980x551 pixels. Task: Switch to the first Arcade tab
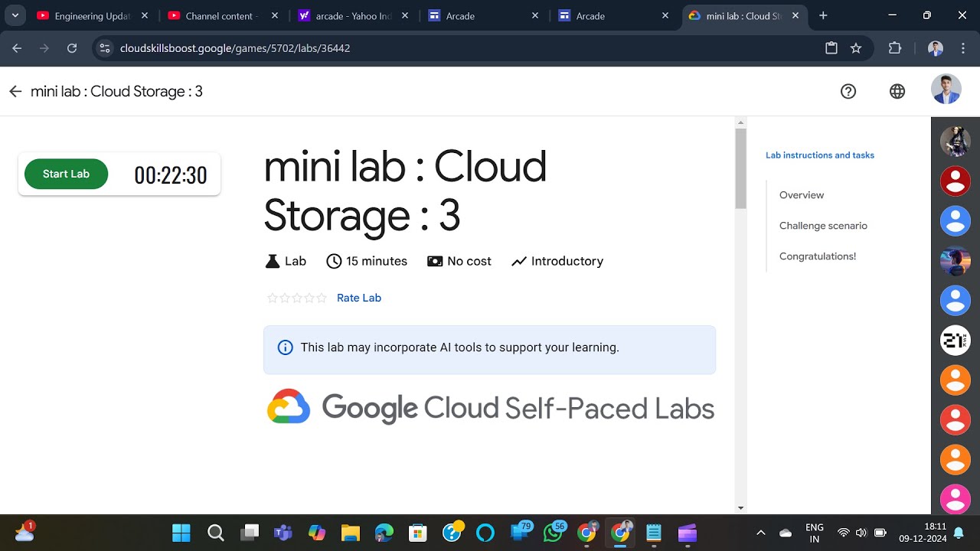point(482,15)
